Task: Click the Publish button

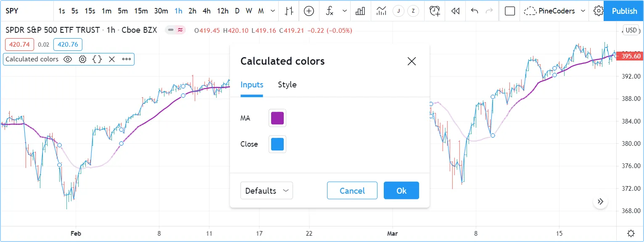Action: pyautogui.click(x=624, y=11)
